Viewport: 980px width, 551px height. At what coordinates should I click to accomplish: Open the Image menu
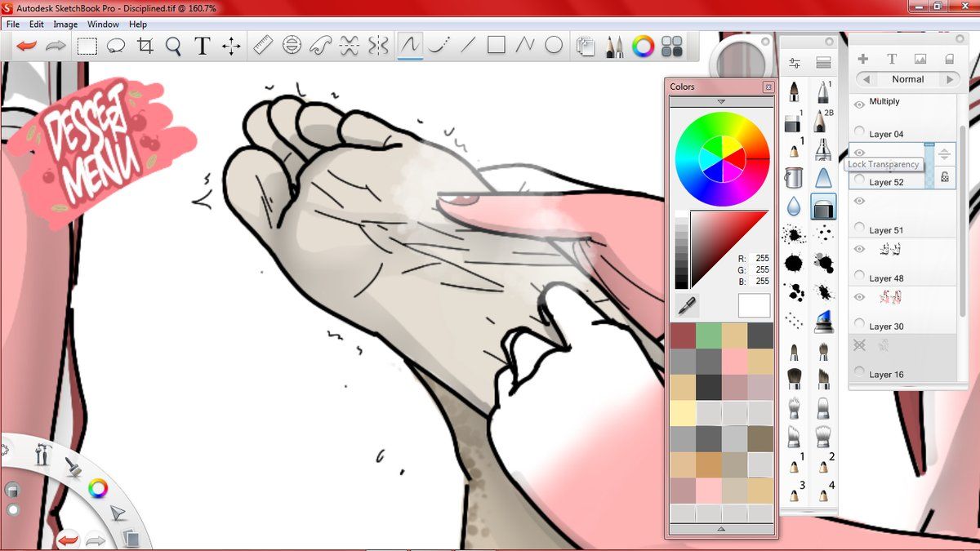tap(65, 24)
